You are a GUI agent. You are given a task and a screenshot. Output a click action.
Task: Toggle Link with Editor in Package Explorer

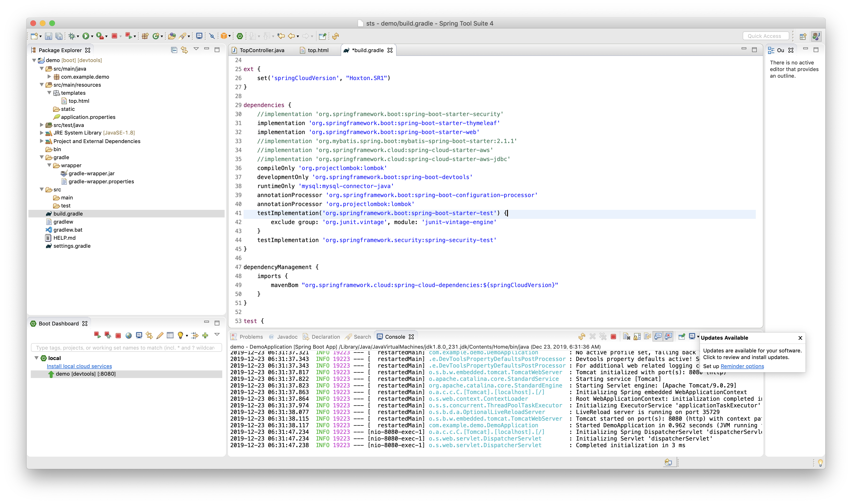point(185,50)
